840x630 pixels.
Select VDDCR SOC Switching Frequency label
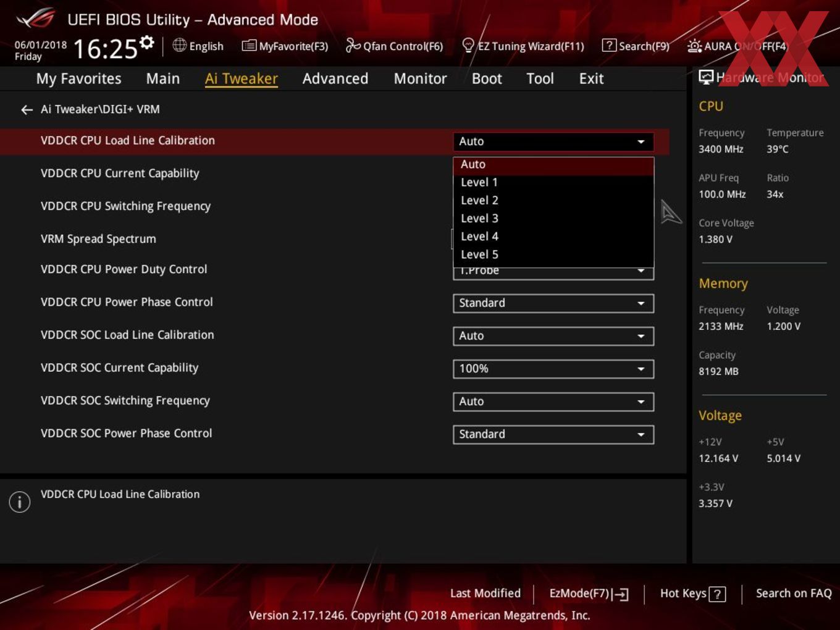click(x=125, y=400)
